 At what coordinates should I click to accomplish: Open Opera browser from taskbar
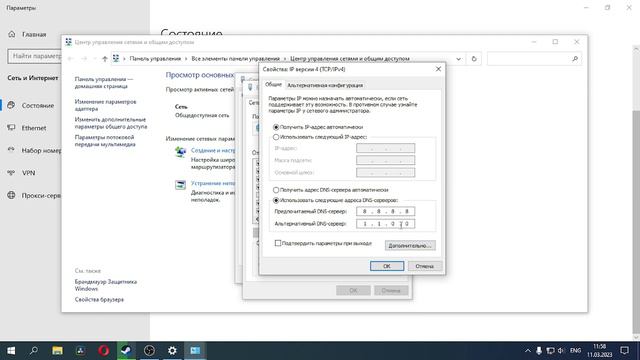click(104, 351)
